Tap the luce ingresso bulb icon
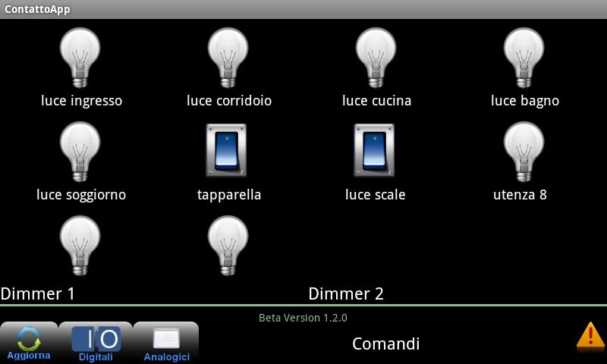The image size is (607, 364). (x=80, y=58)
